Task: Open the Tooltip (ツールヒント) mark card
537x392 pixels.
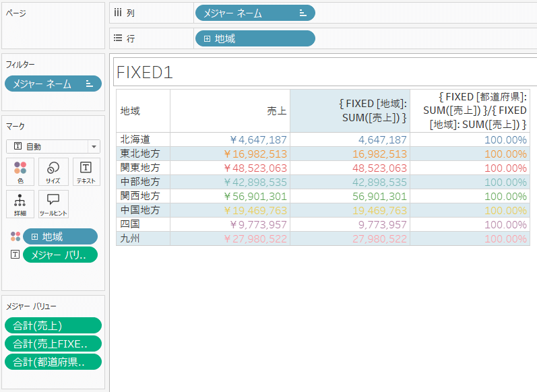Action: coord(53,204)
